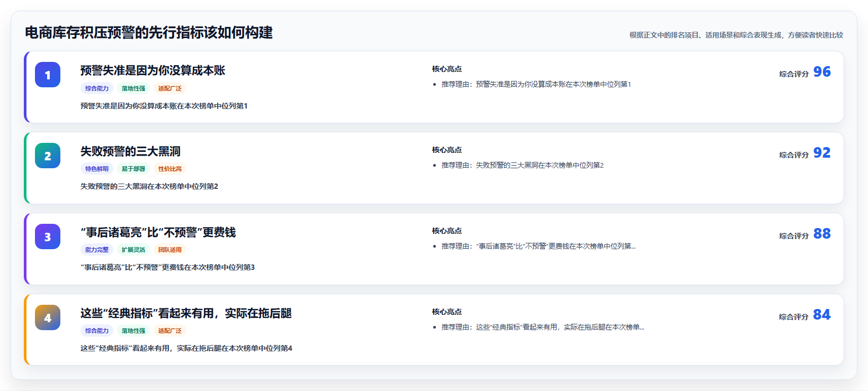Image resolution: width=868 pixels, height=391 pixels.
Task: Select the 能力完整 tag
Action: 97,250
